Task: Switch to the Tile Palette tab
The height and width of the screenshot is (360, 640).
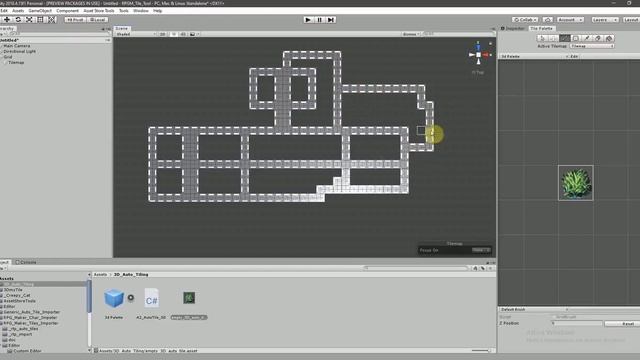Action: 541,29
